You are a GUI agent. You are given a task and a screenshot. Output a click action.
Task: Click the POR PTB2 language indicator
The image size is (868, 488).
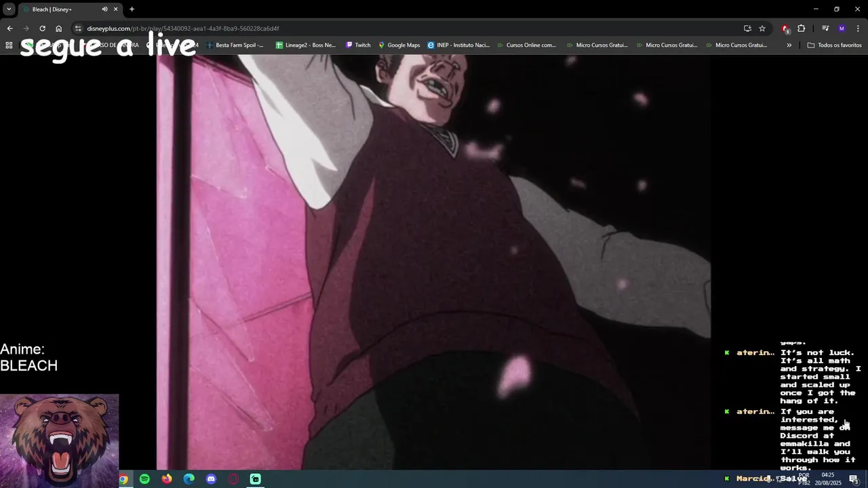tap(804, 479)
